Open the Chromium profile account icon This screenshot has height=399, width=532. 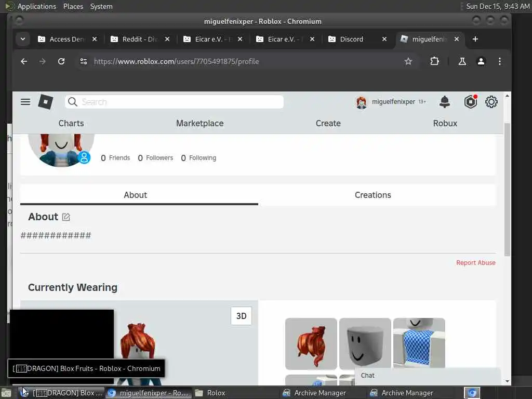[x=481, y=61]
